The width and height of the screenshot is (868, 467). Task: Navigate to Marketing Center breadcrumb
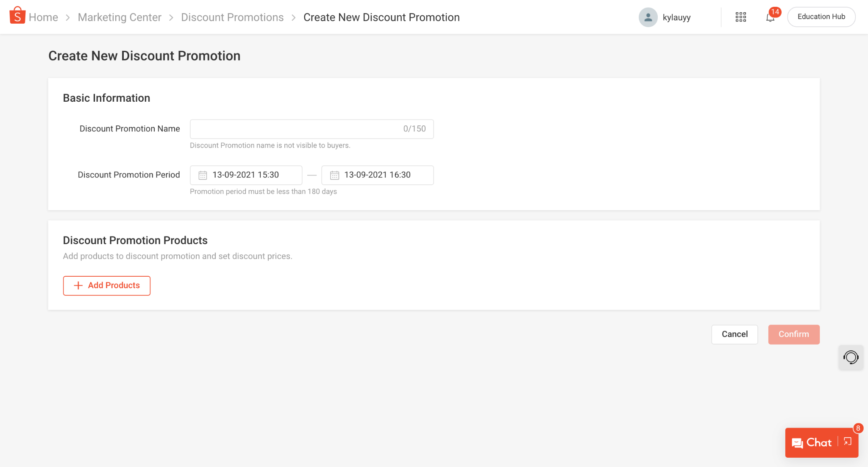(120, 17)
